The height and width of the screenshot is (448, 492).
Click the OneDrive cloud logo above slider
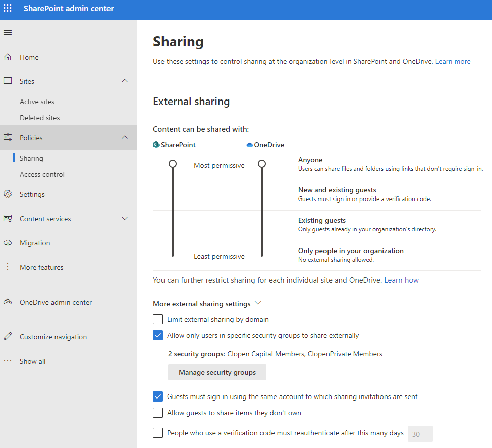pyautogui.click(x=250, y=145)
